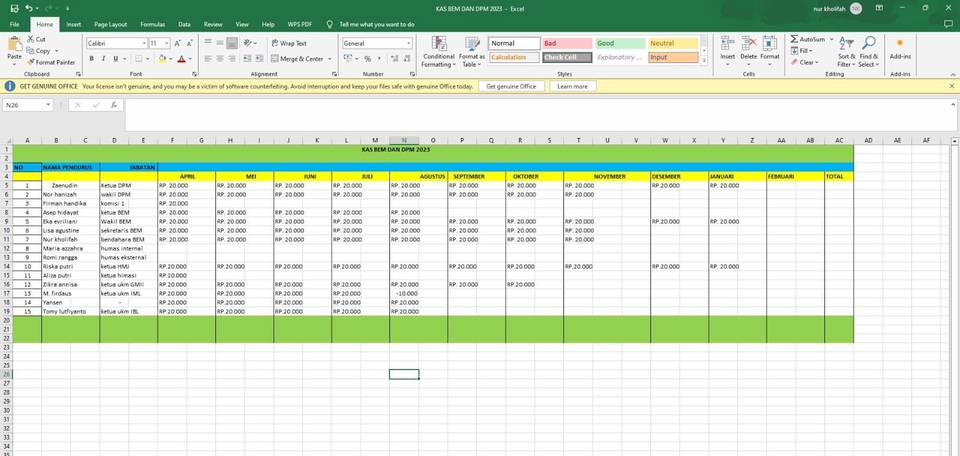Click the Save icon in title bar

tap(15, 9)
